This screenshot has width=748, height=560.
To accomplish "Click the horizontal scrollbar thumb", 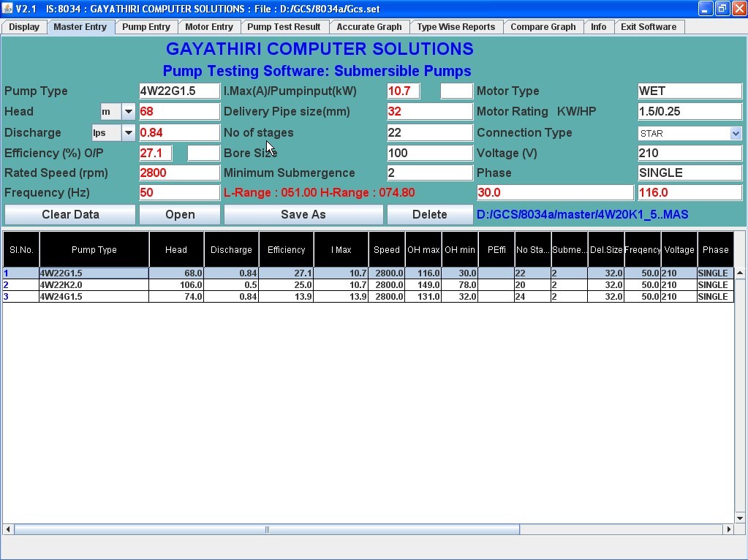I will coord(267,529).
